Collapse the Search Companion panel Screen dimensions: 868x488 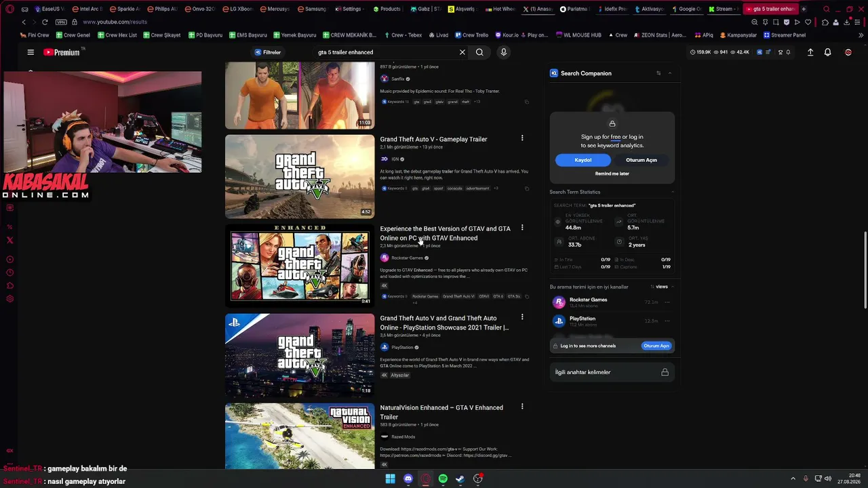[x=670, y=73]
